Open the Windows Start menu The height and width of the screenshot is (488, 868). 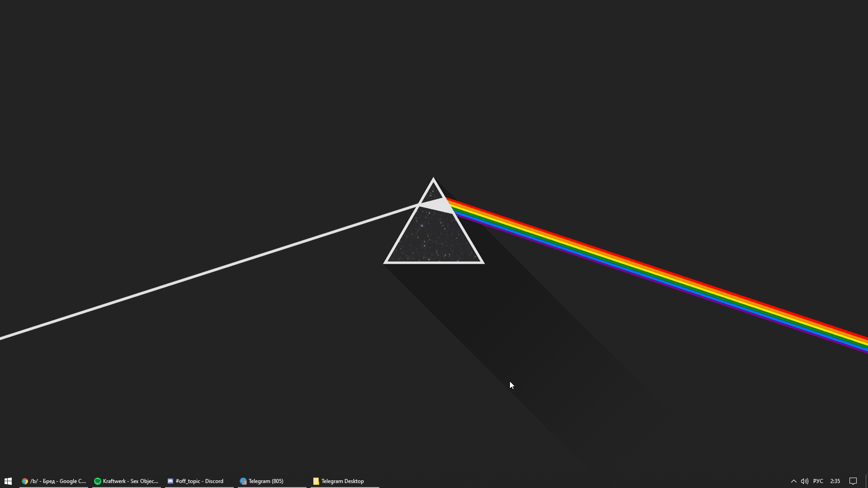(8, 481)
